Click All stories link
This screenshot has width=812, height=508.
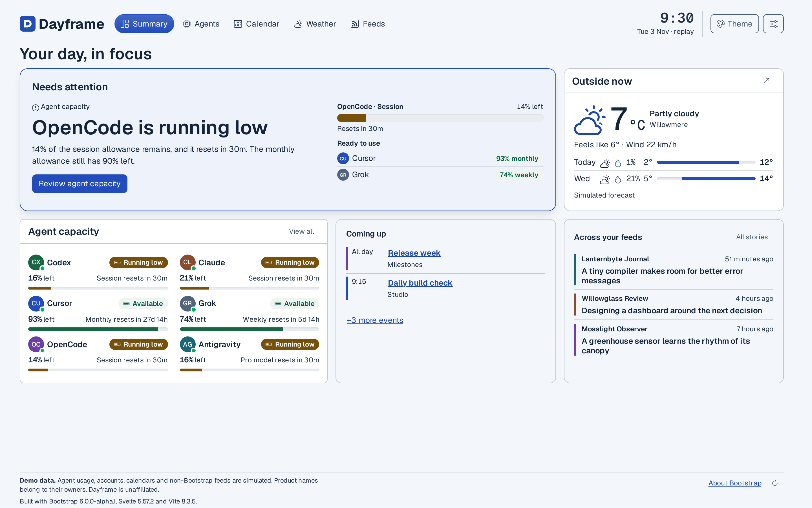click(752, 237)
